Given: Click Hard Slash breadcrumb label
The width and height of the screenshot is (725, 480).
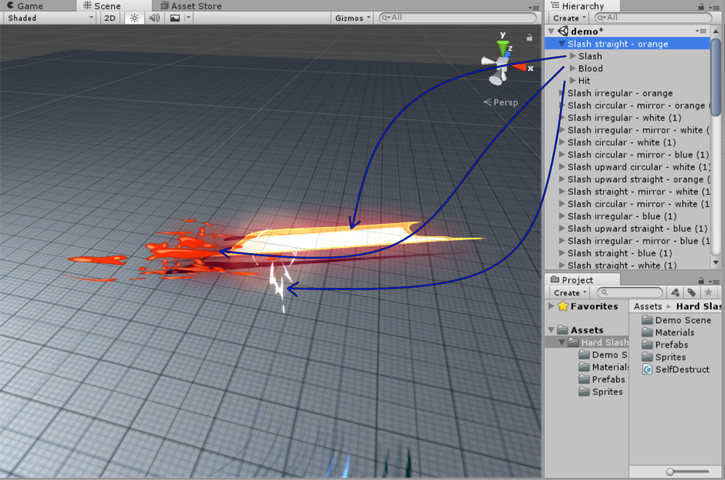Looking at the screenshot, I should [x=698, y=306].
